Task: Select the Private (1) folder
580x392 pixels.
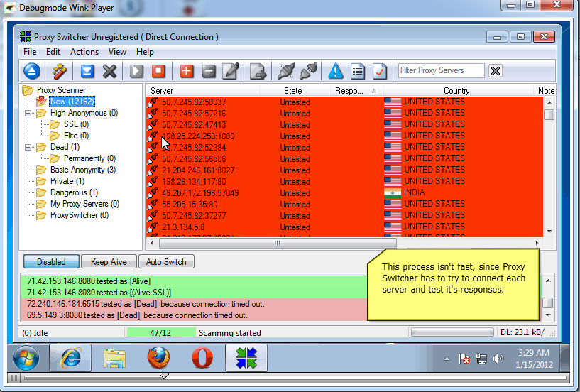Action: (x=67, y=181)
